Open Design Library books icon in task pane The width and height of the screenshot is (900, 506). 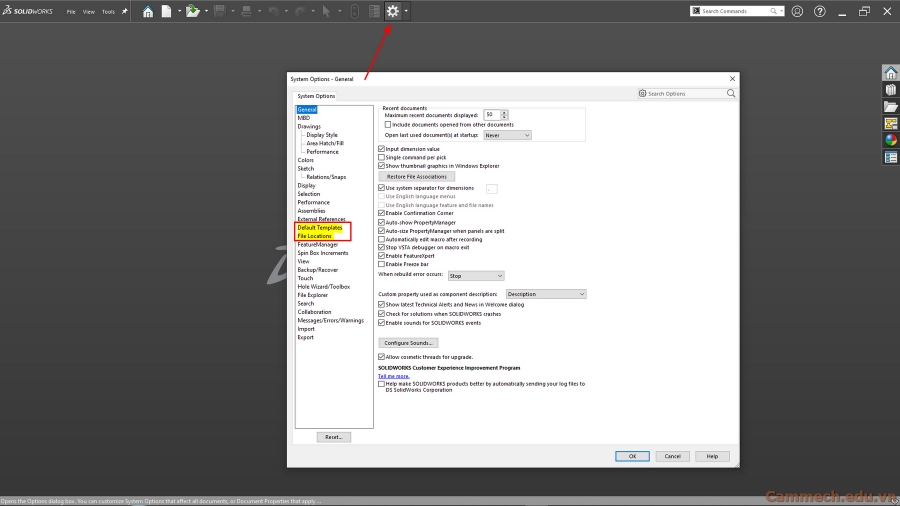coord(891,89)
